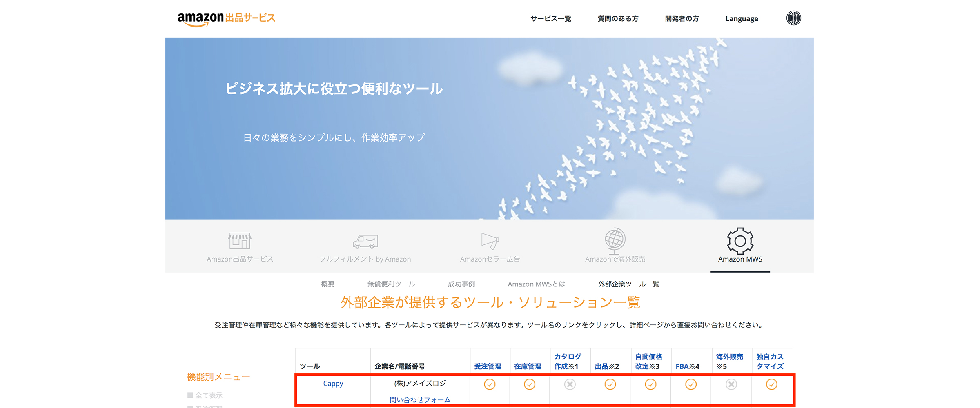Click Cappy 出品 check mark icon
The width and height of the screenshot is (980, 408).
pyautogui.click(x=610, y=384)
